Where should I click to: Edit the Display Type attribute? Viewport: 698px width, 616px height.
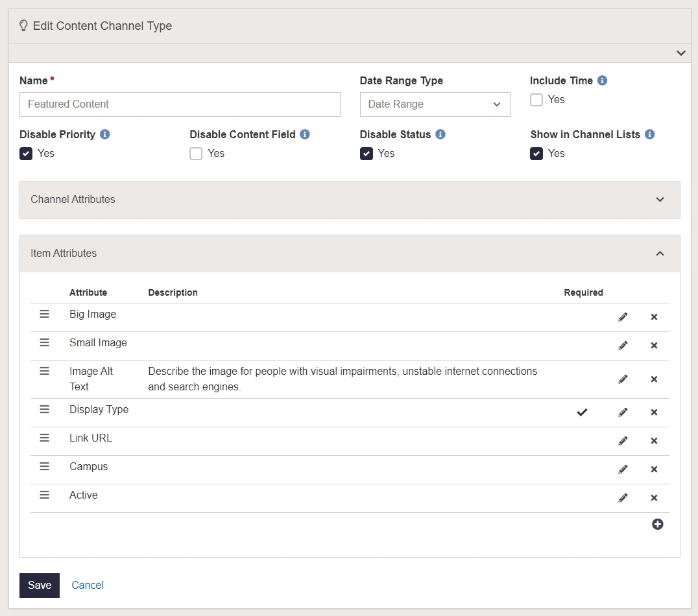pos(623,412)
